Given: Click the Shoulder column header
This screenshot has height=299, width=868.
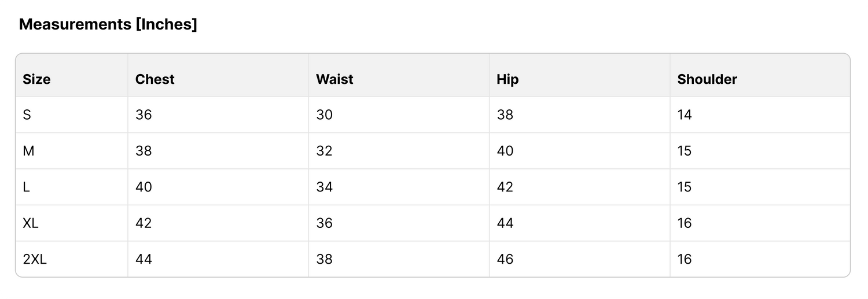Looking at the screenshot, I should [x=707, y=79].
